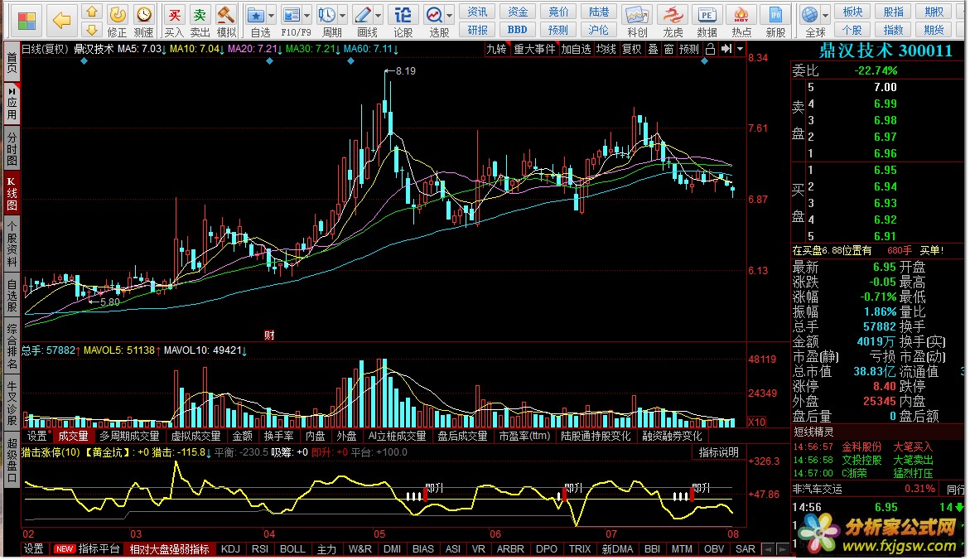Viewport: 970px width, 560px height.
Task: Toggle the 窗 window option
Action: tap(668, 49)
